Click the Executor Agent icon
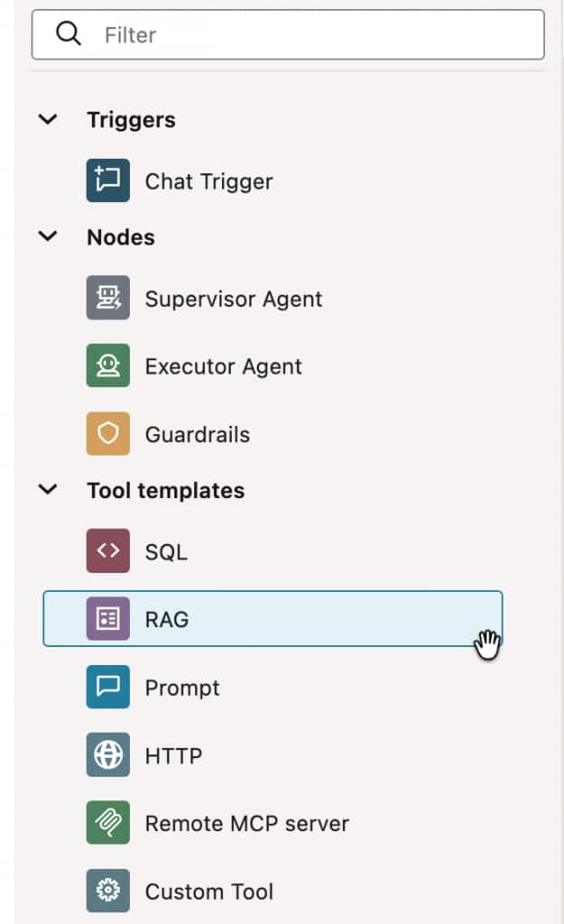 (108, 365)
